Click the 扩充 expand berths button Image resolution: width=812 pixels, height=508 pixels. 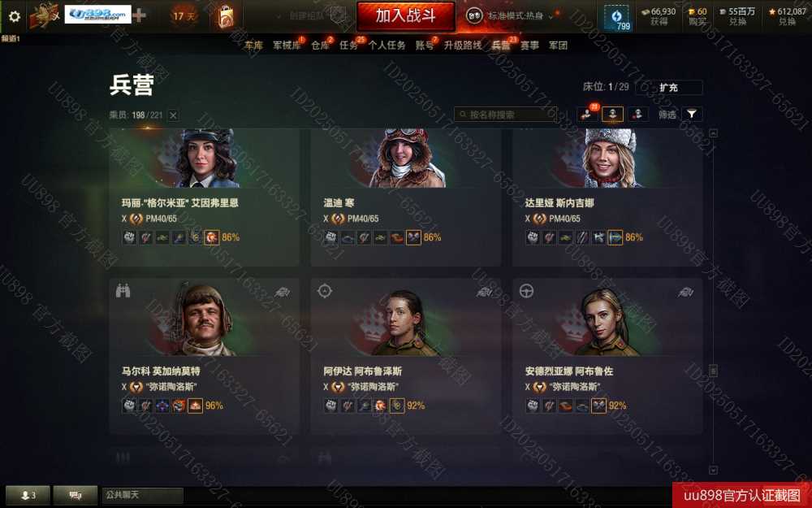pos(668,87)
